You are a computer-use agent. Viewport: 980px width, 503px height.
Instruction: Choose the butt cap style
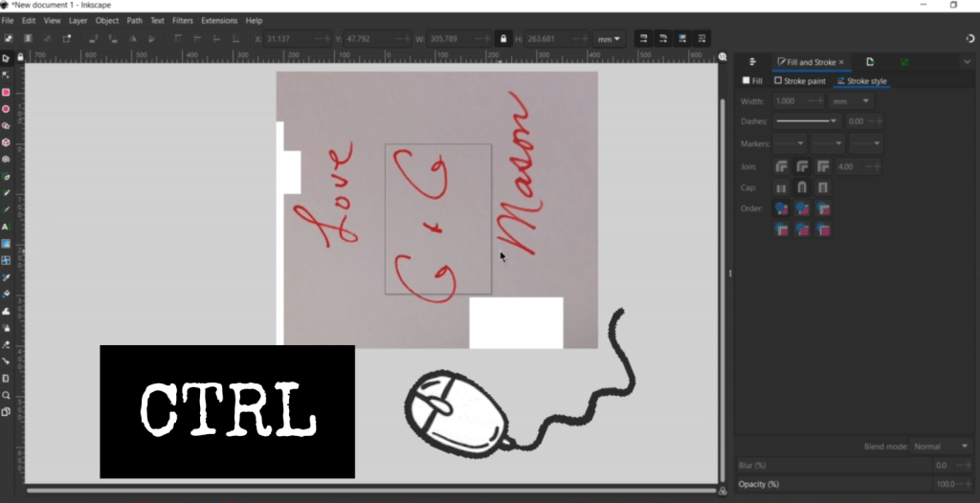pos(782,187)
